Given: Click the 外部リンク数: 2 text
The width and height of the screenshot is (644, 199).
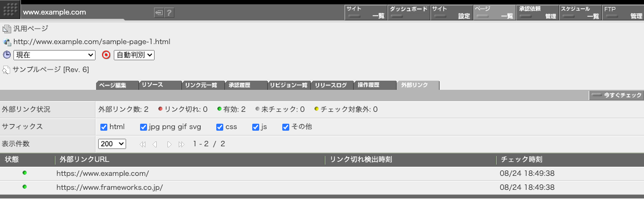Looking at the screenshot, I should coord(123,109).
